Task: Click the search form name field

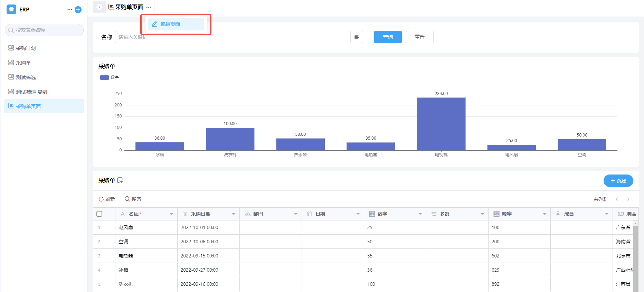Action: [x=44, y=30]
